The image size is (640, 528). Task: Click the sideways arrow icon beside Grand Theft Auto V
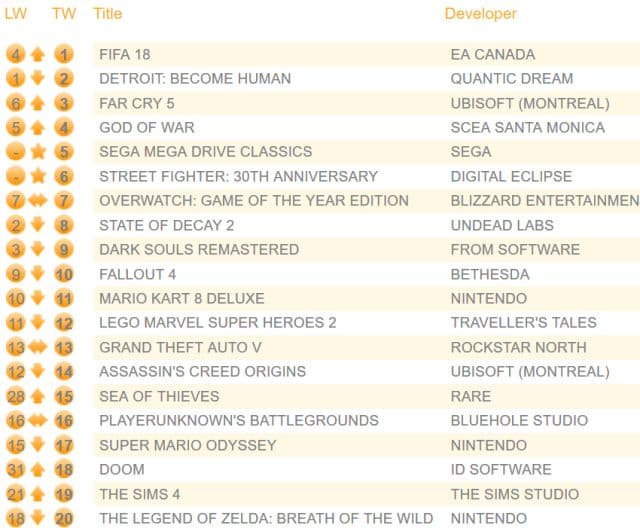pyautogui.click(x=39, y=347)
